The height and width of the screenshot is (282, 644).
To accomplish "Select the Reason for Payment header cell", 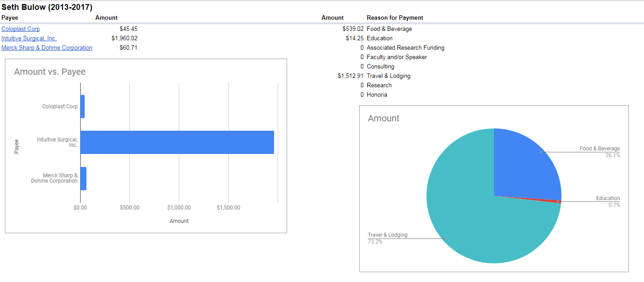I will point(395,18).
